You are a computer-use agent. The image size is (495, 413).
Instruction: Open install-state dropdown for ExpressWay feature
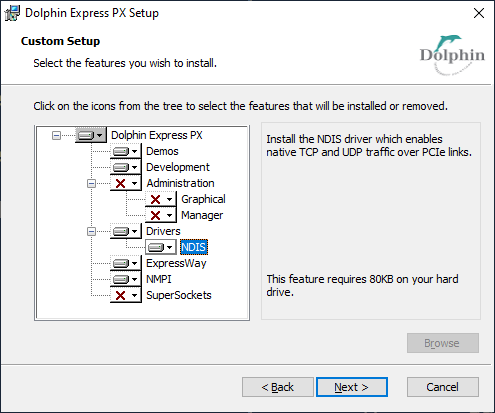(126, 263)
